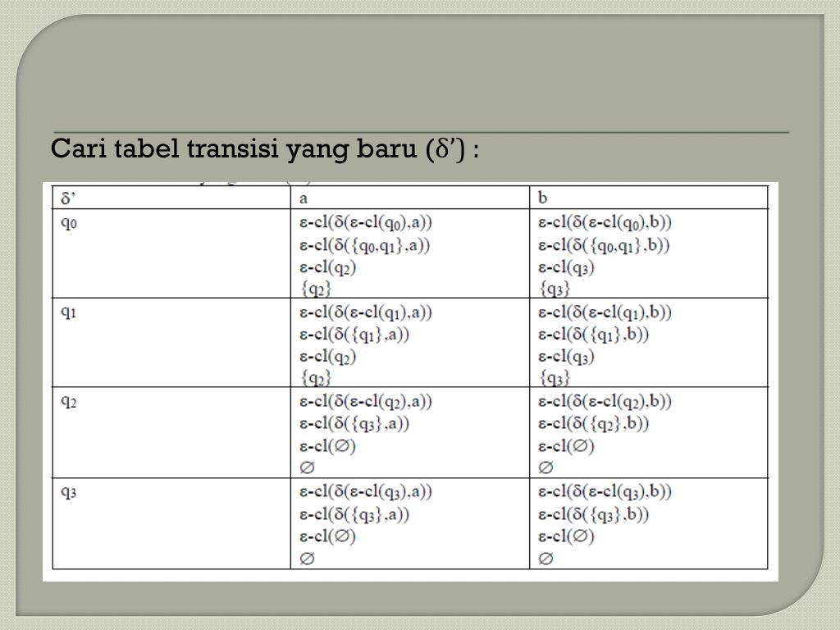Click the line "ε-cl(δ({q1},a))"
Viewport: 840px width, 630px height.
[354, 335]
